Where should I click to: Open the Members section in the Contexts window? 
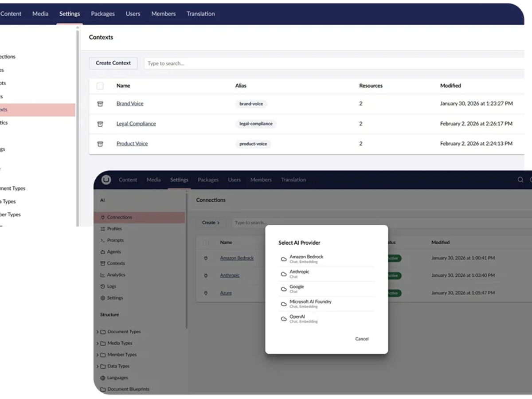(x=164, y=14)
